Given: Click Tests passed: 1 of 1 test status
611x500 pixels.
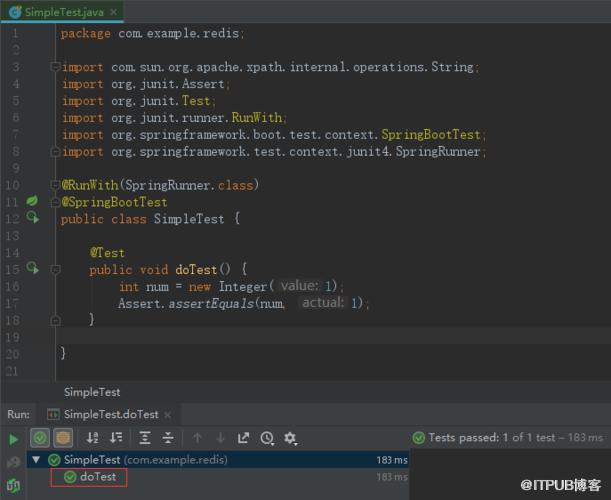Looking at the screenshot, I should (x=508, y=438).
